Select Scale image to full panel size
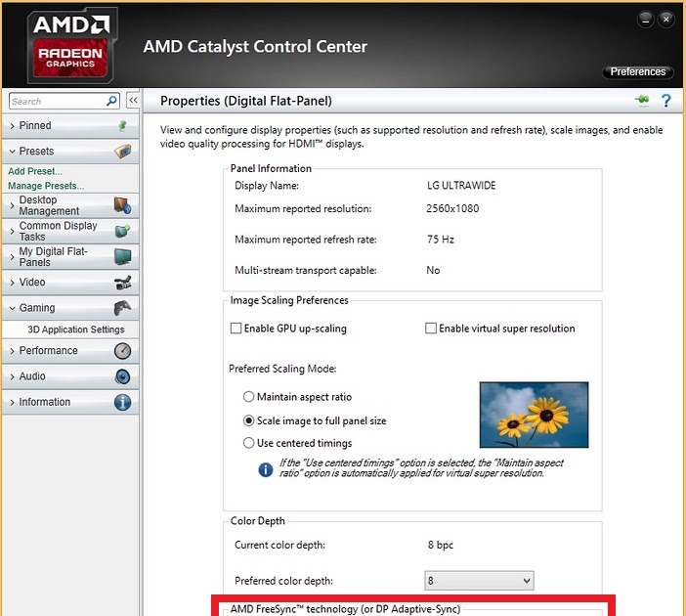Viewport: 686px width, 616px height. (x=248, y=420)
